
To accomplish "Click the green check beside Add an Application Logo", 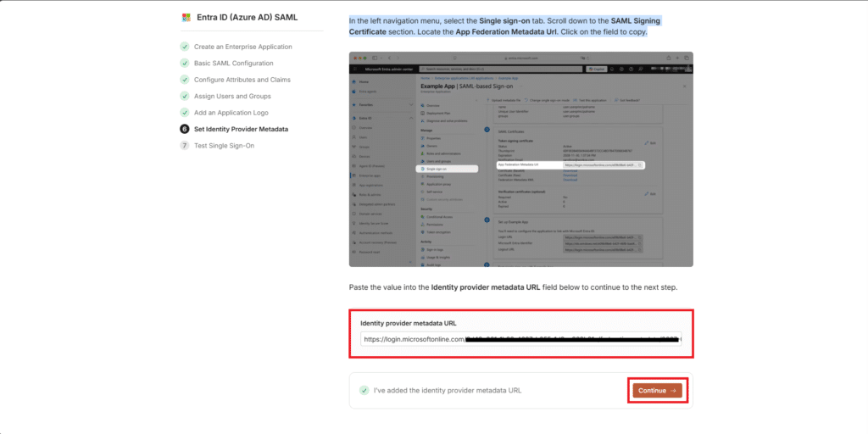I will (x=185, y=113).
